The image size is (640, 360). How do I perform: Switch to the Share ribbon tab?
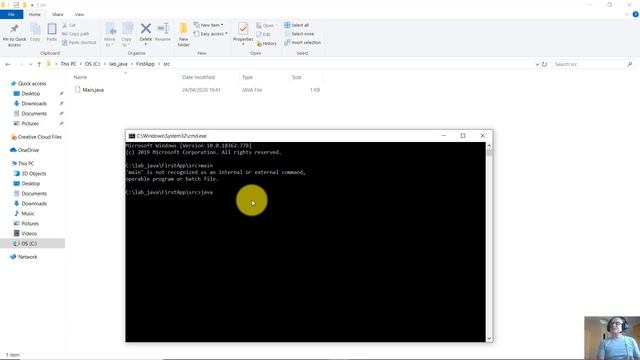[58, 14]
